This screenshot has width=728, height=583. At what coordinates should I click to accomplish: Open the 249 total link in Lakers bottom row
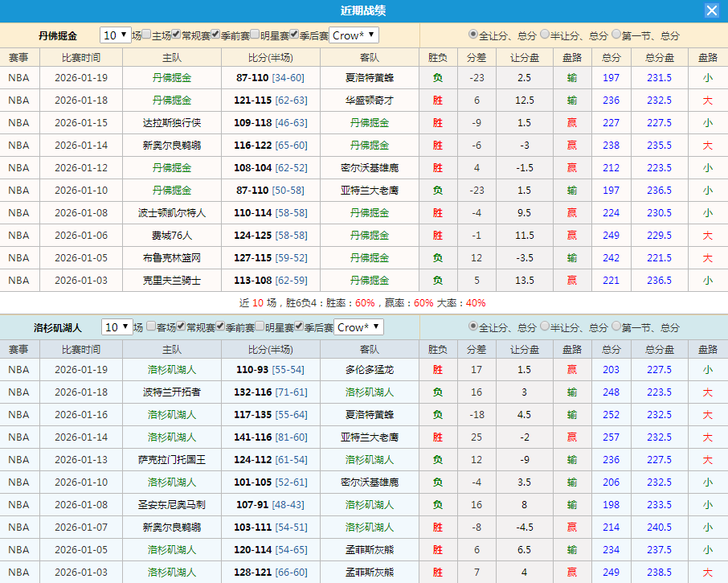(x=611, y=573)
